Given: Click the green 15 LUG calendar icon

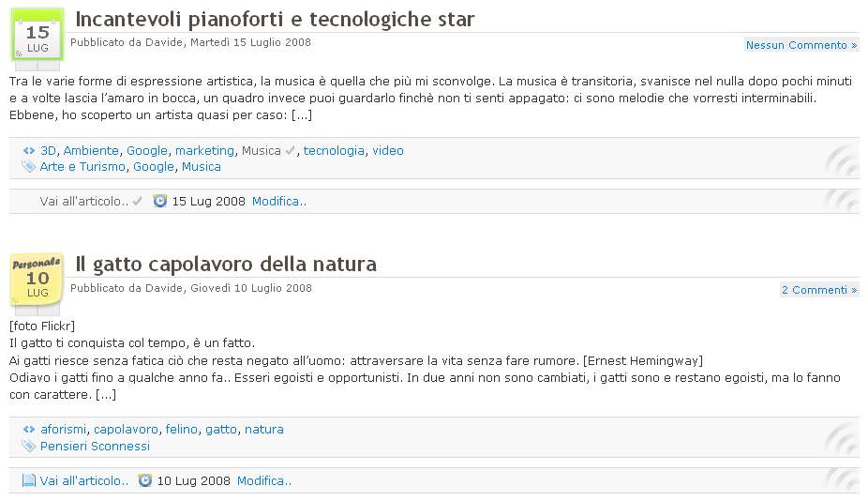Looking at the screenshot, I should point(37,35).
